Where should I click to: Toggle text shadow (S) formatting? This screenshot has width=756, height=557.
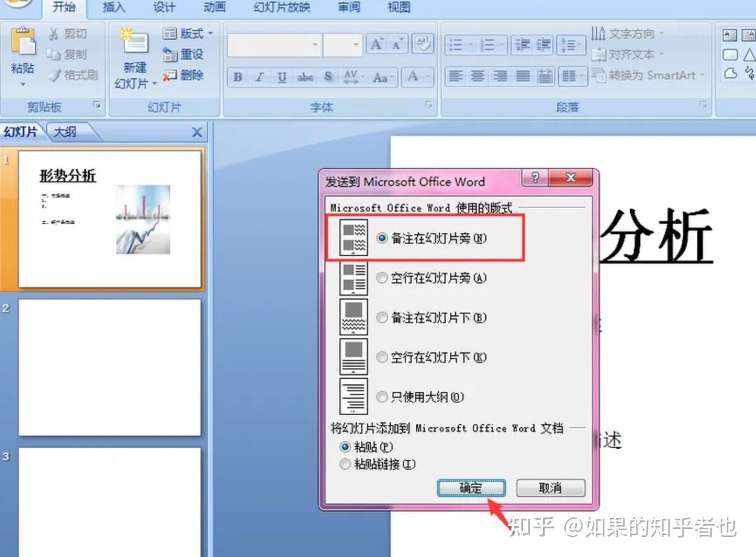[x=328, y=77]
